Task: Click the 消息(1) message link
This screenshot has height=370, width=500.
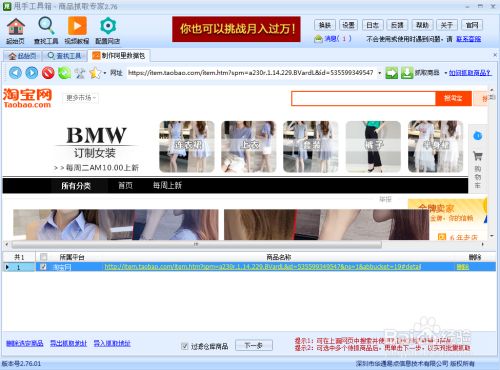Action: (x=337, y=39)
